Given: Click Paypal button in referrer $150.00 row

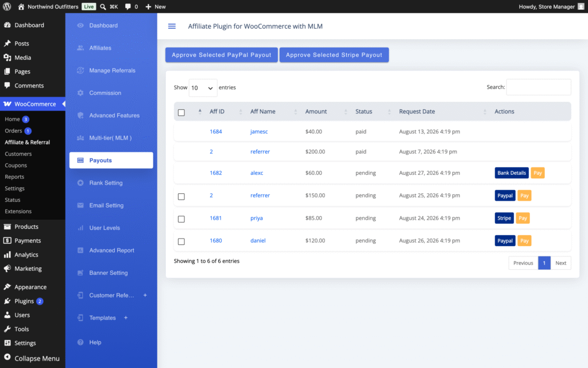Looking at the screenshot, I should [505, 195].
